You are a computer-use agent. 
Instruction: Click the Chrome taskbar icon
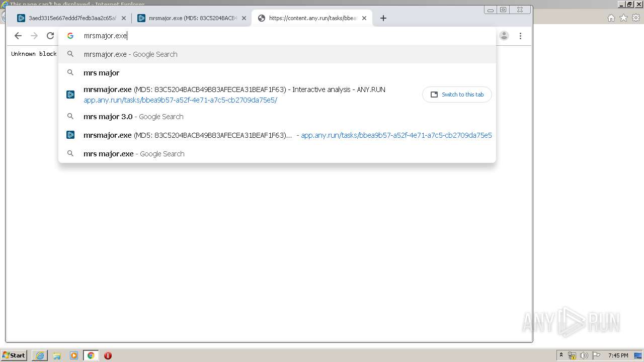(x=91, y=355)
